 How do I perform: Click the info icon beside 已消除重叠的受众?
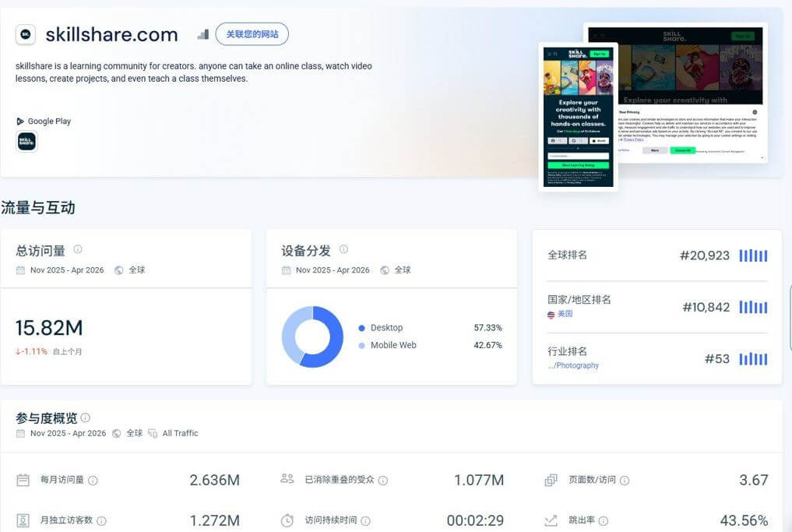click(383, 481)
